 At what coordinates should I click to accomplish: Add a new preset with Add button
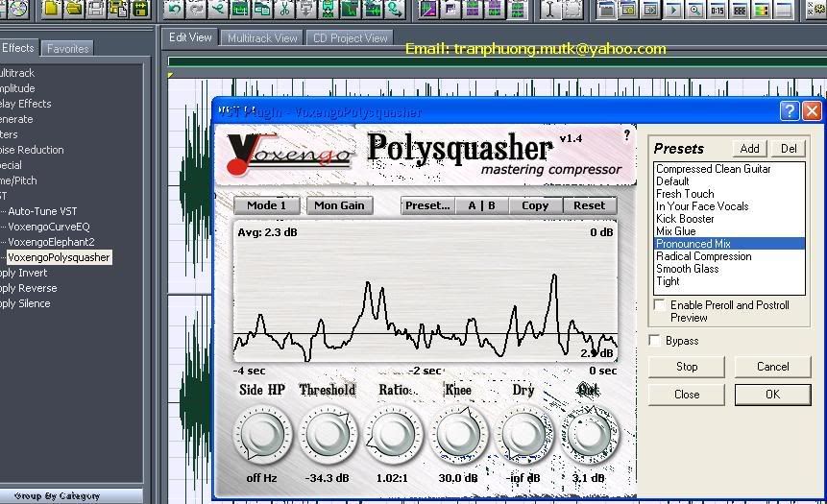click(749, 149)
